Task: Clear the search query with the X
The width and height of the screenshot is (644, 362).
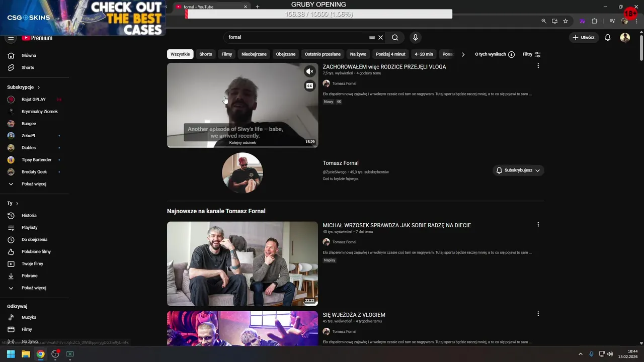Action: click(x=380, y=37)
